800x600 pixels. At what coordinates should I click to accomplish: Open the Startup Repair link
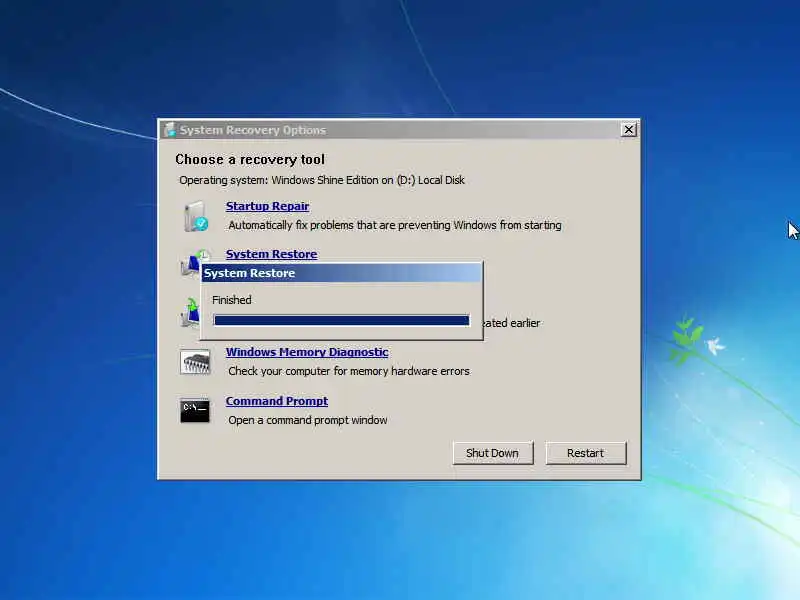pyautogui.click(x=267, y=206)
